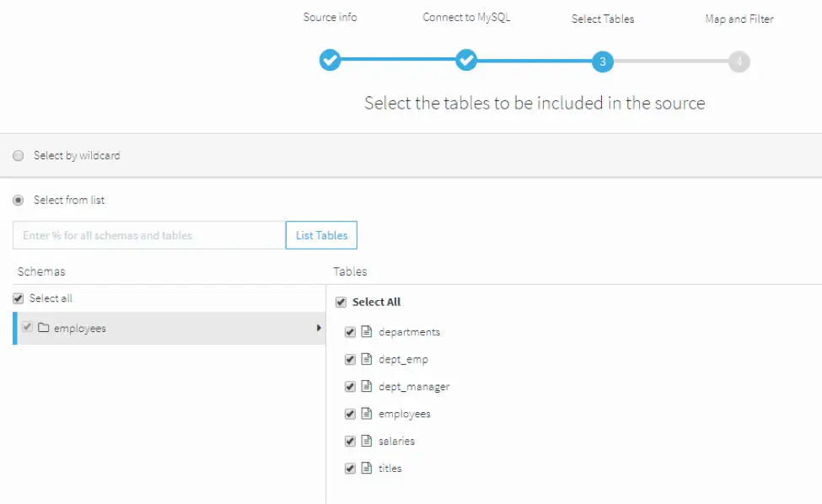Click the salaries table document icon
This screenshot has height=504, width=822.
pos(366,441)
